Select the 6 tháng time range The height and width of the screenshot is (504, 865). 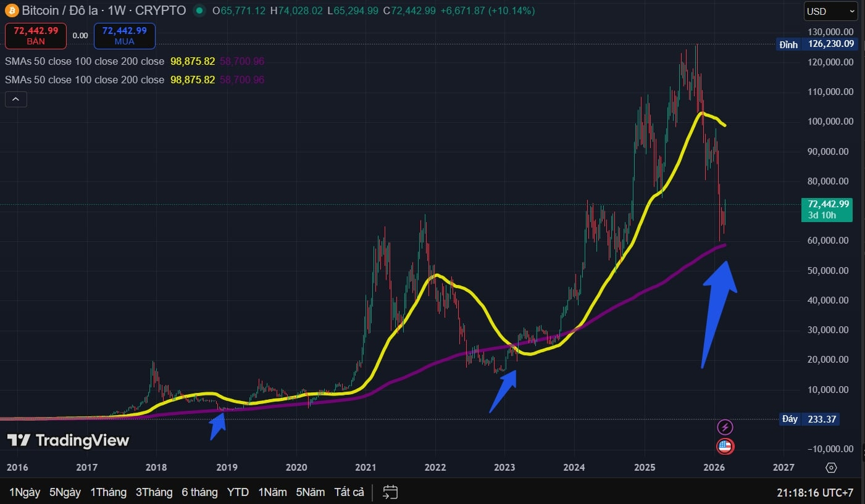199,492
